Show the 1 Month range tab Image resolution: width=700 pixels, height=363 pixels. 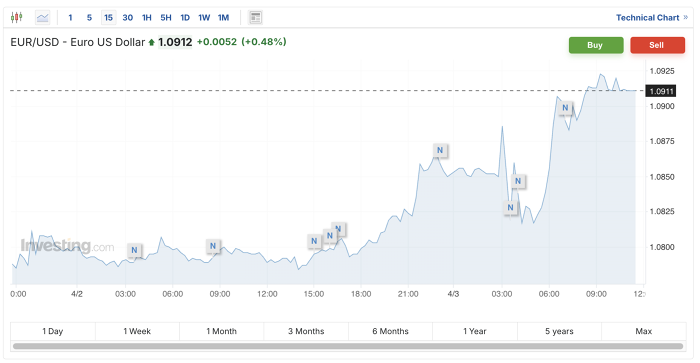tap(221, 331)
